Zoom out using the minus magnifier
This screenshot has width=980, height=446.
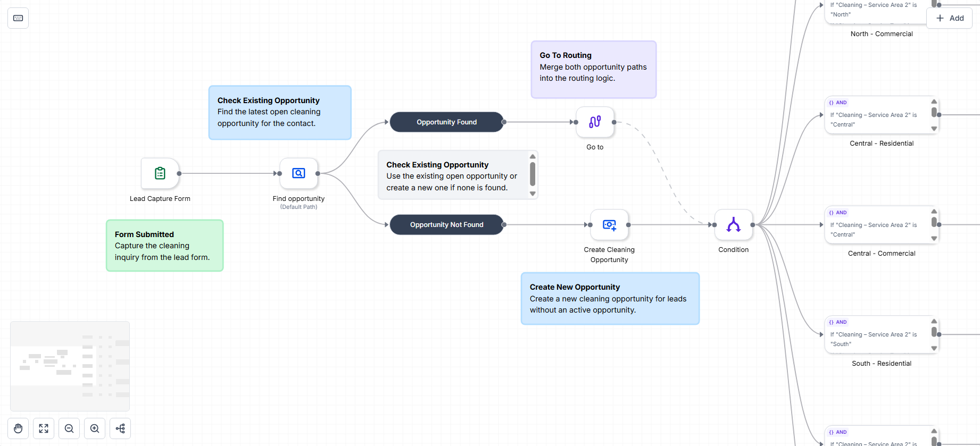pos(69,428)
